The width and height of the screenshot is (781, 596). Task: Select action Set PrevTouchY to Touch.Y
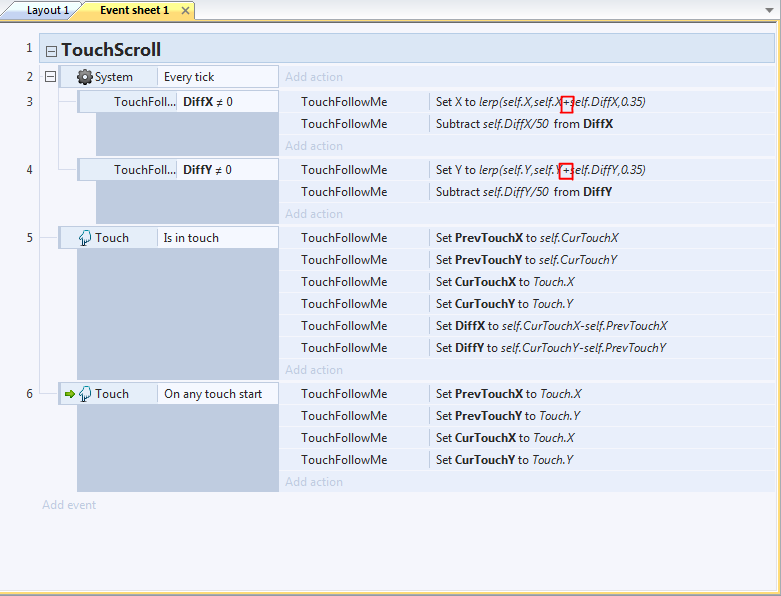(x=508, y=416)
